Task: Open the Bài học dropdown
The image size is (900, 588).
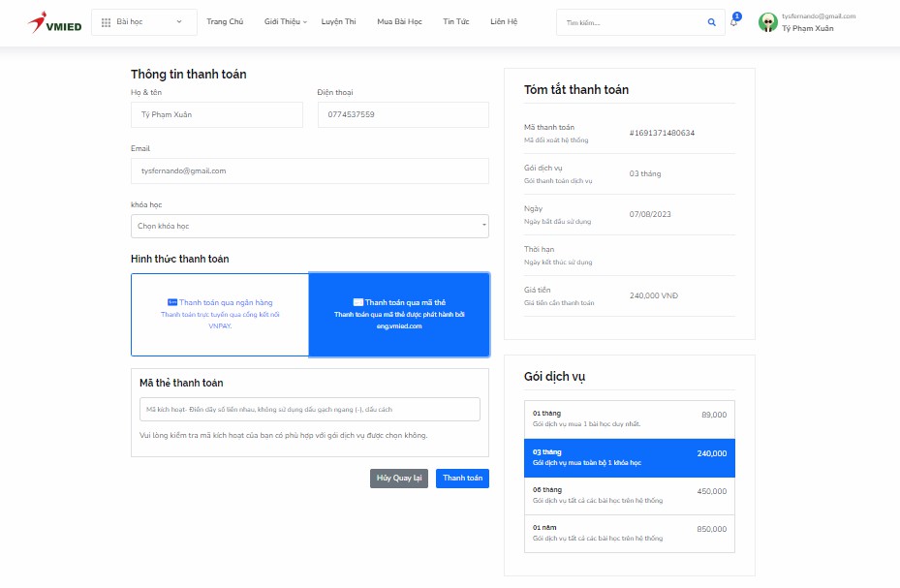Action: coord(144,22)
